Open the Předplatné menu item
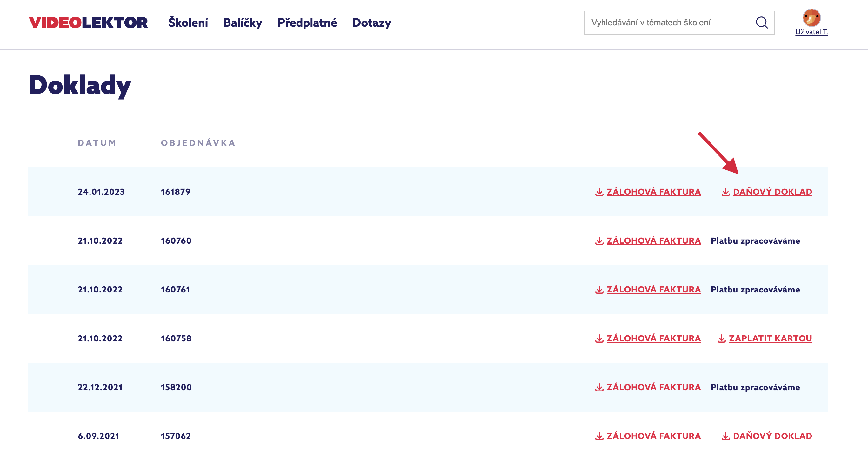868x466 pixels. [307, 23]
